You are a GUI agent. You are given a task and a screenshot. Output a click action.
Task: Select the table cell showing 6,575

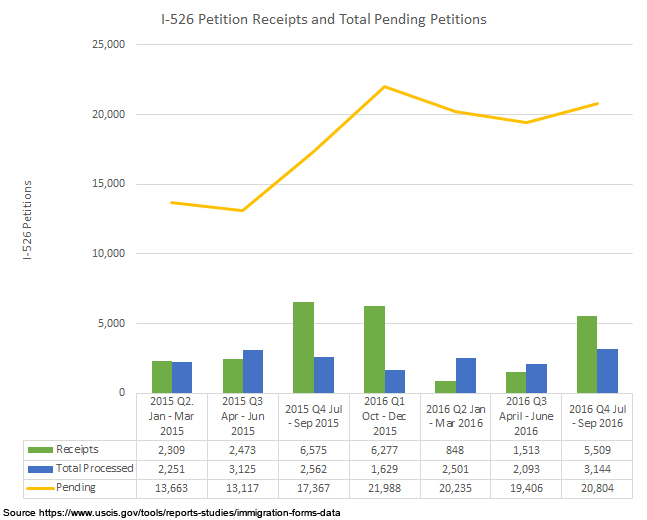click(312, 449)
